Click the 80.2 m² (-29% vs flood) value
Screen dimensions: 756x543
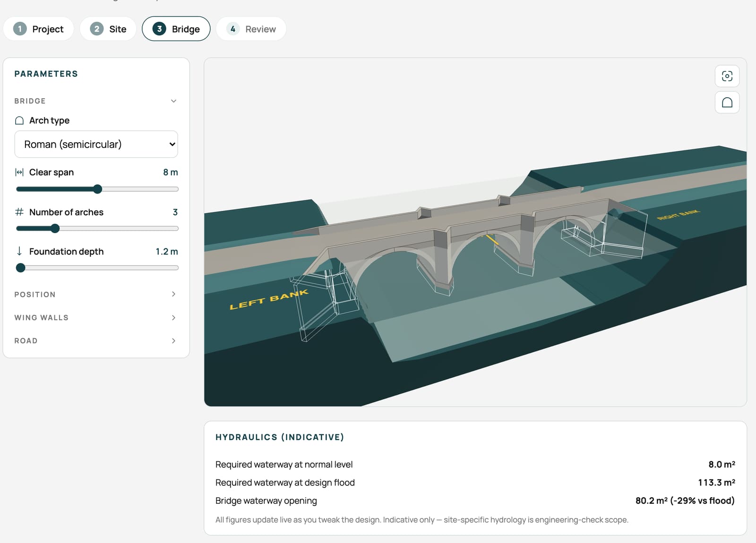coord(685,501)
